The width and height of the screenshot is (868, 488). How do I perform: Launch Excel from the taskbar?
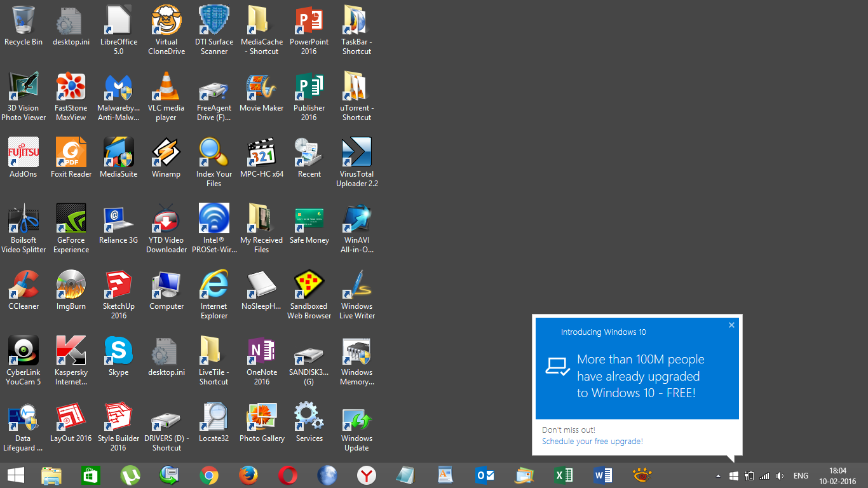tap(564, 475)
